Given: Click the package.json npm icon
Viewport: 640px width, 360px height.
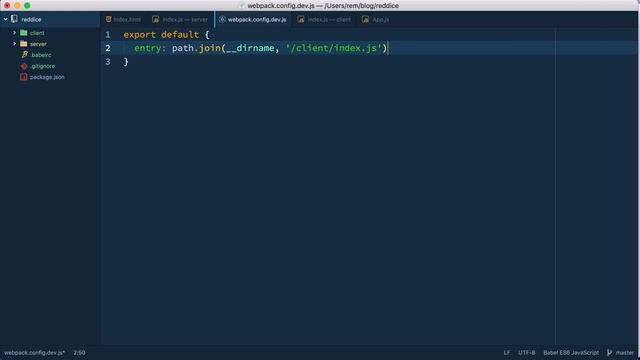Looking at the screenshot, I should tap(24, 77).
